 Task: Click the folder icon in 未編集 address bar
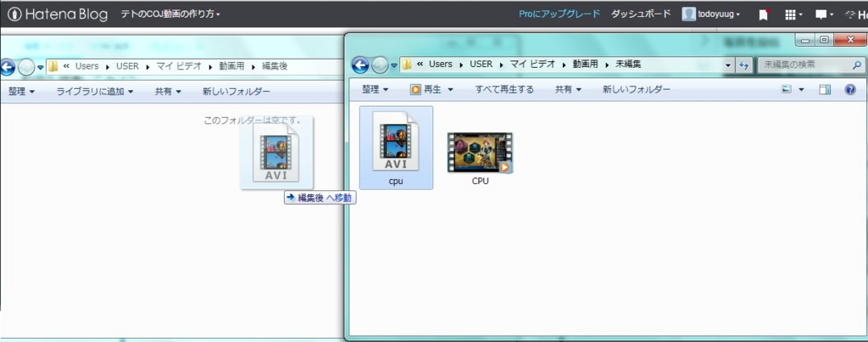[x=407, y=64]
